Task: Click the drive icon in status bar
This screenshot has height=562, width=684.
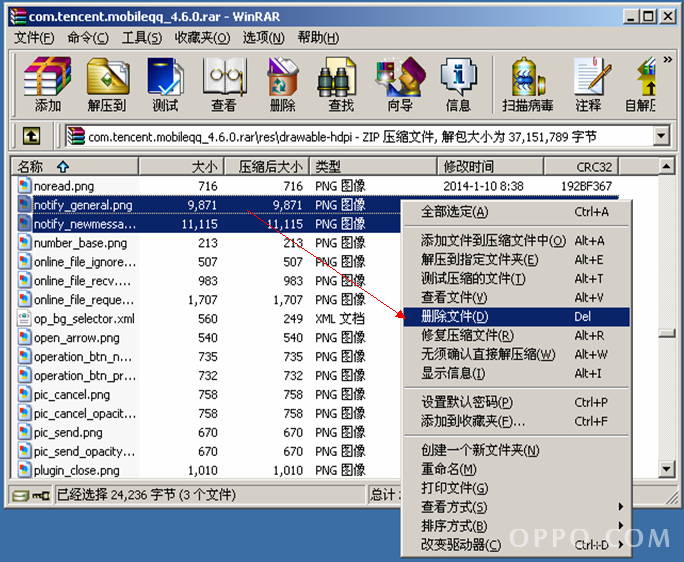Action: 20,496
